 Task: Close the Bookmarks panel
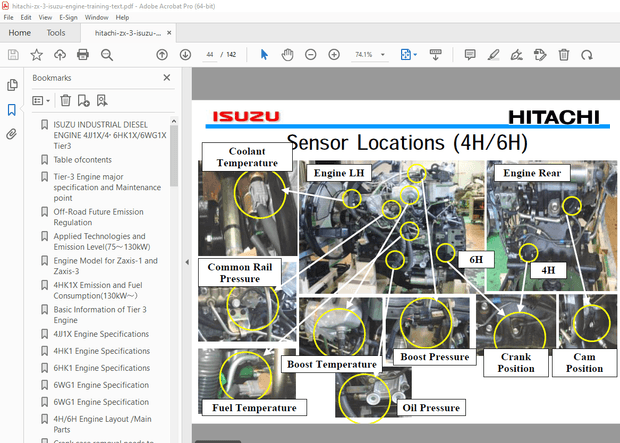coord(167,78)
